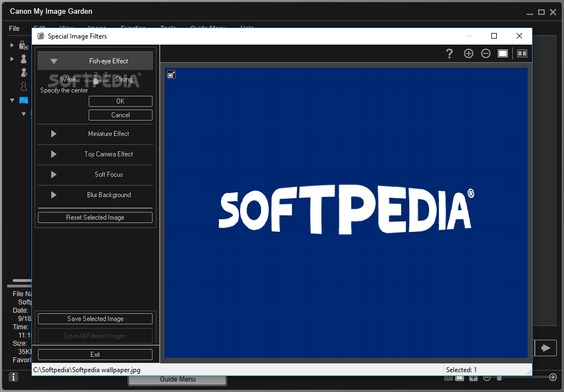The height and width of the screenshot is (392, 564).
Task: Click the 'Strong' slider label
Action: [x=124, y=79]
